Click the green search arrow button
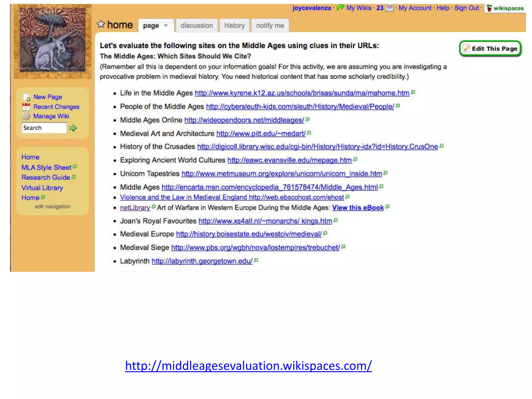 [73, 128]
